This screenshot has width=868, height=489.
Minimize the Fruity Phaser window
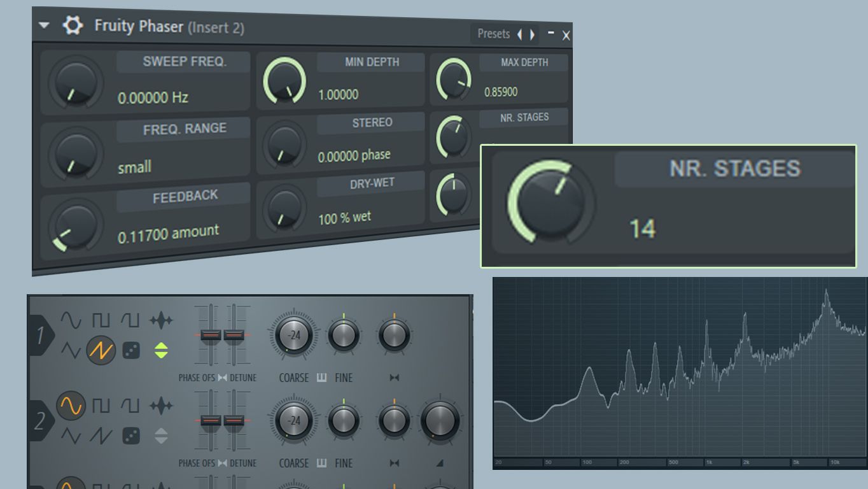pyautogui.click(x=551, y=33)
